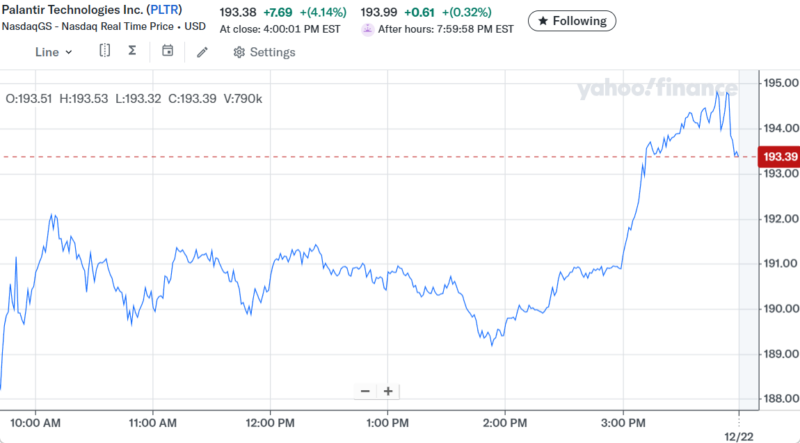Open the sigma indicators menu

(x=132, y=51)
